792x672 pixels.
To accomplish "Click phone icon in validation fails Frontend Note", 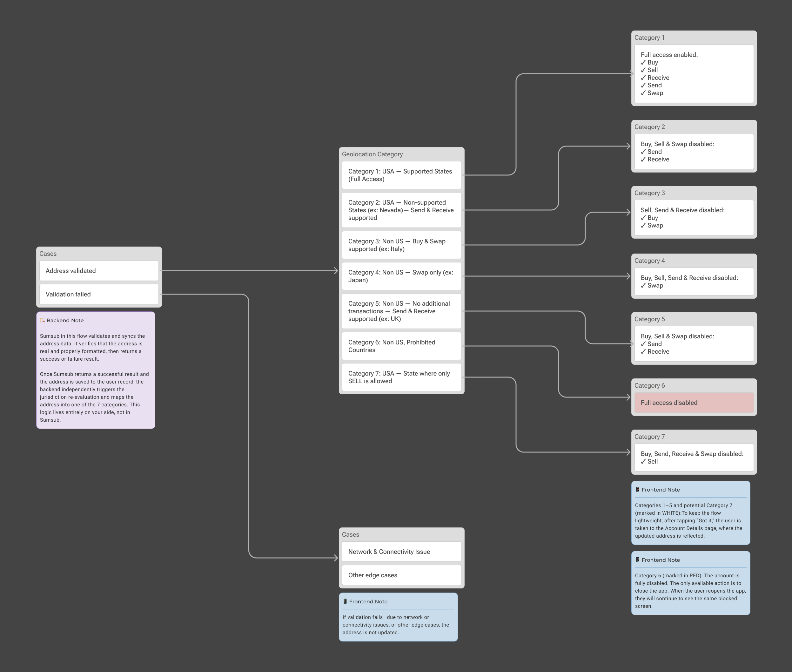I will tap(346, 601).
